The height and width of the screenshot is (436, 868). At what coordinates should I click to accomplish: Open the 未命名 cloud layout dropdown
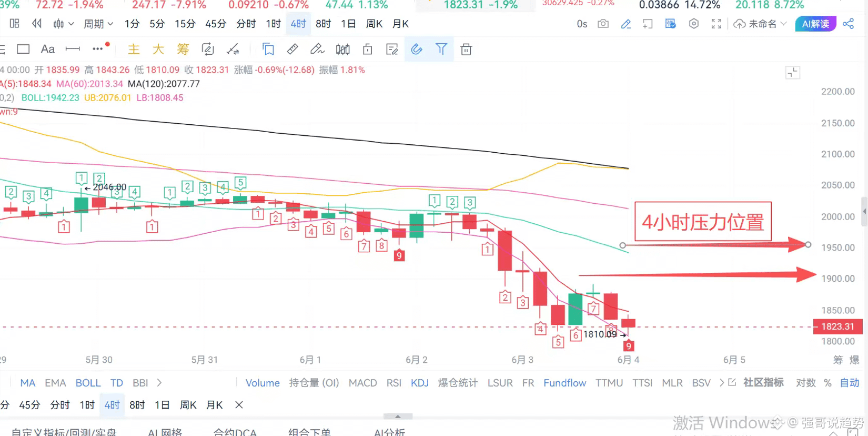click(760, 24)
